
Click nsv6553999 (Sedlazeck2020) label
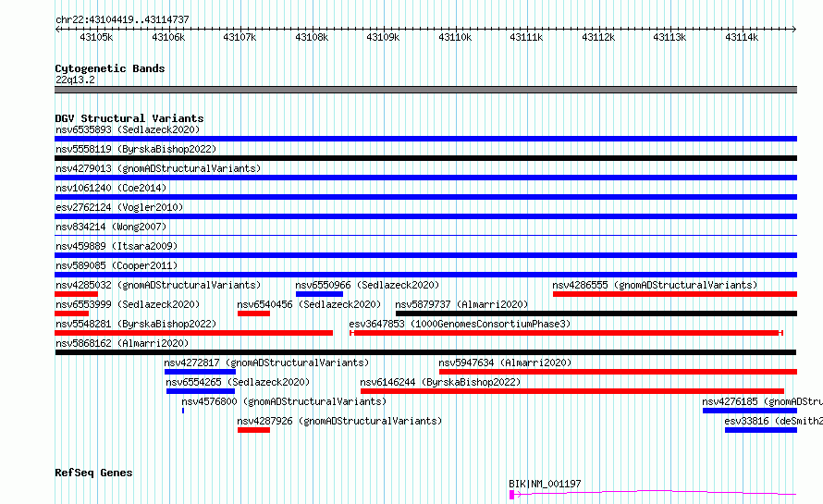tap(128, 304)
